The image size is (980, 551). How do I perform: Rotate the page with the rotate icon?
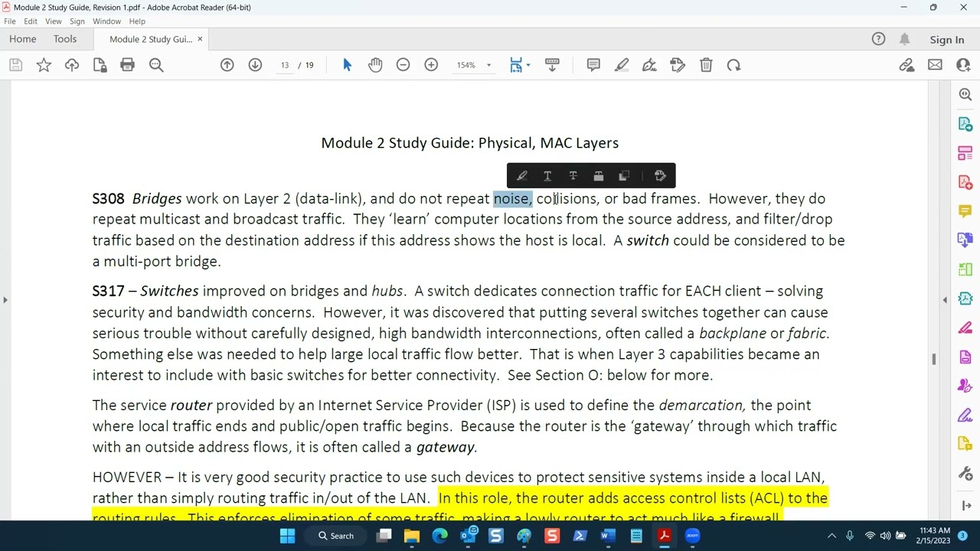tap(733, 65)
